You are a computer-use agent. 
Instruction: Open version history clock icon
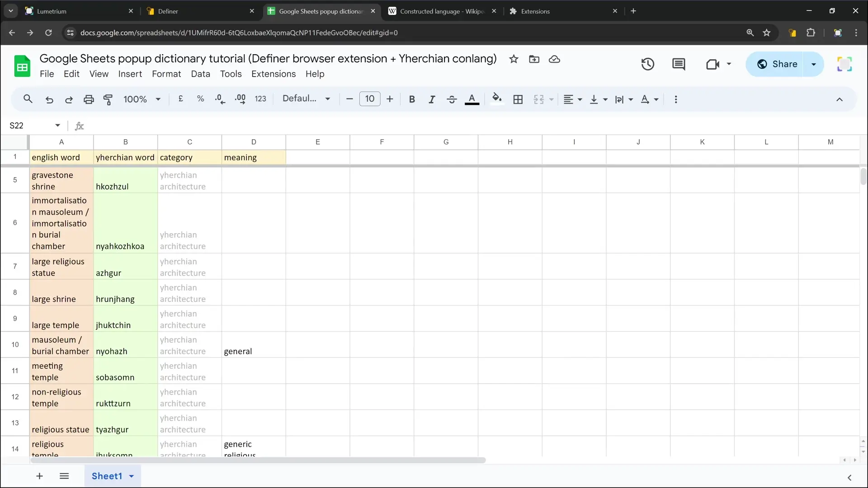pyautogui.click(x=647, y=64)
